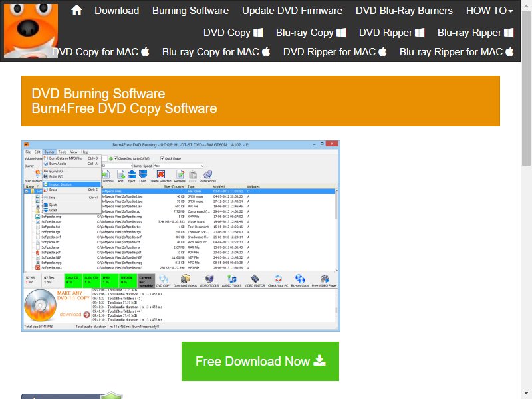Viewport: 532px width, 399px height.
Task: Click the page scrollbar up arrow
Action: pyautogui.click(x=526, y=5)
